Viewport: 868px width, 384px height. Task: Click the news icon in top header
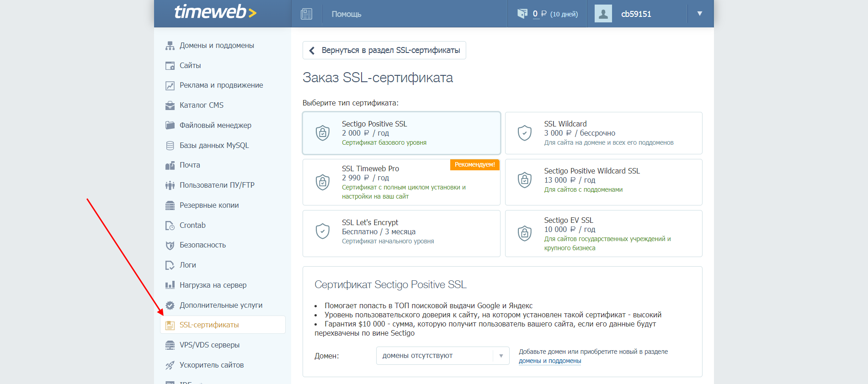coord(306,14)
